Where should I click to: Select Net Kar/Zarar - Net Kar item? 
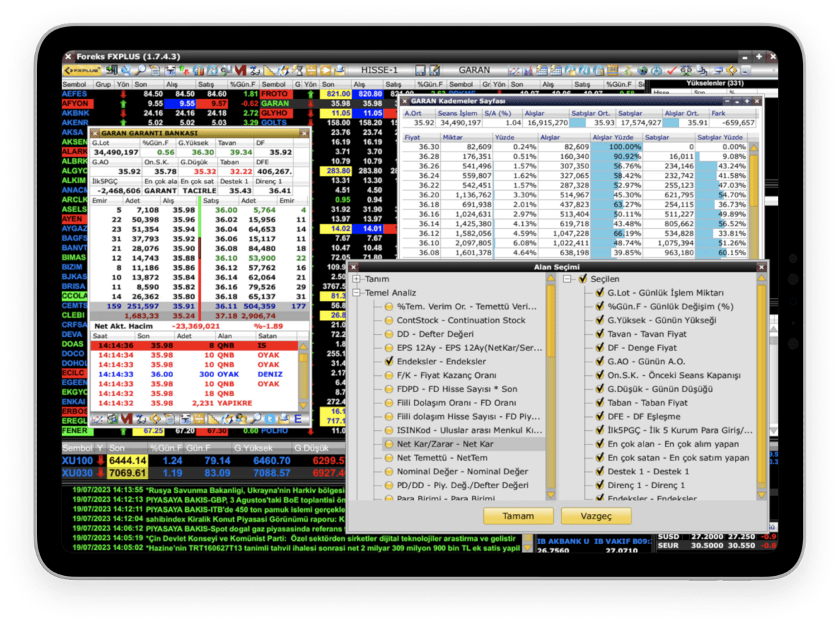point(445,445)
